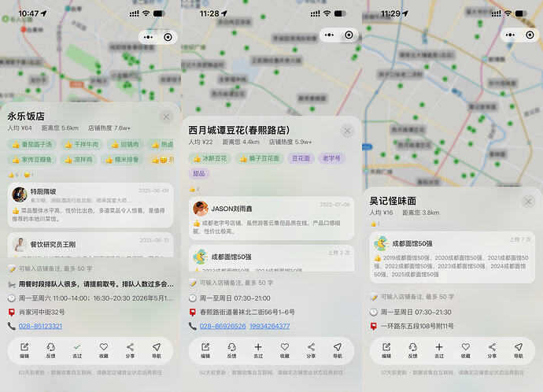Call 19934264377 mobile link
This screenshot has height=392, width=543.
tap(269, 326)
